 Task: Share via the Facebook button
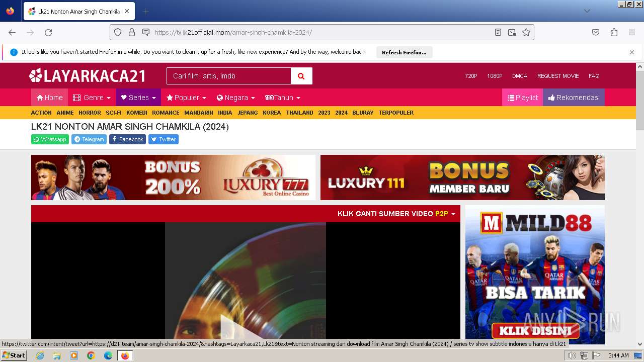[127, 139]
